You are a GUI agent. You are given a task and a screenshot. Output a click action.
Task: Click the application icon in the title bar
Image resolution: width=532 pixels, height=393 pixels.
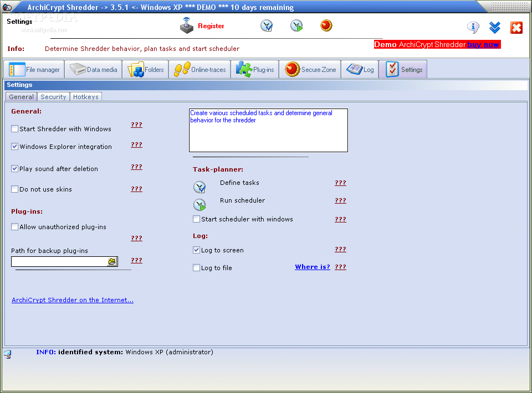(x=7, y=7)
